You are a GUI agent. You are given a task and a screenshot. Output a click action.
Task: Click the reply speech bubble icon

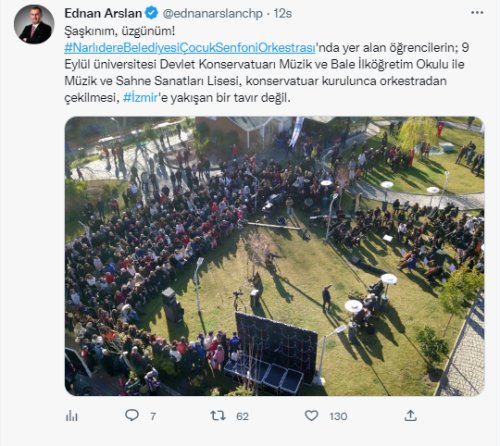(132, 415)
